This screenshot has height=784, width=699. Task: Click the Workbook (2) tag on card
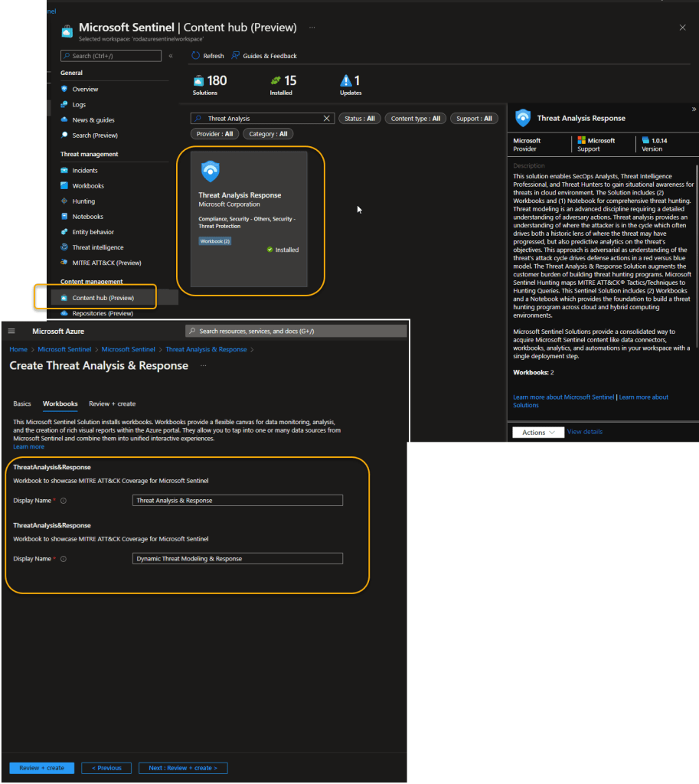point(214,241)
